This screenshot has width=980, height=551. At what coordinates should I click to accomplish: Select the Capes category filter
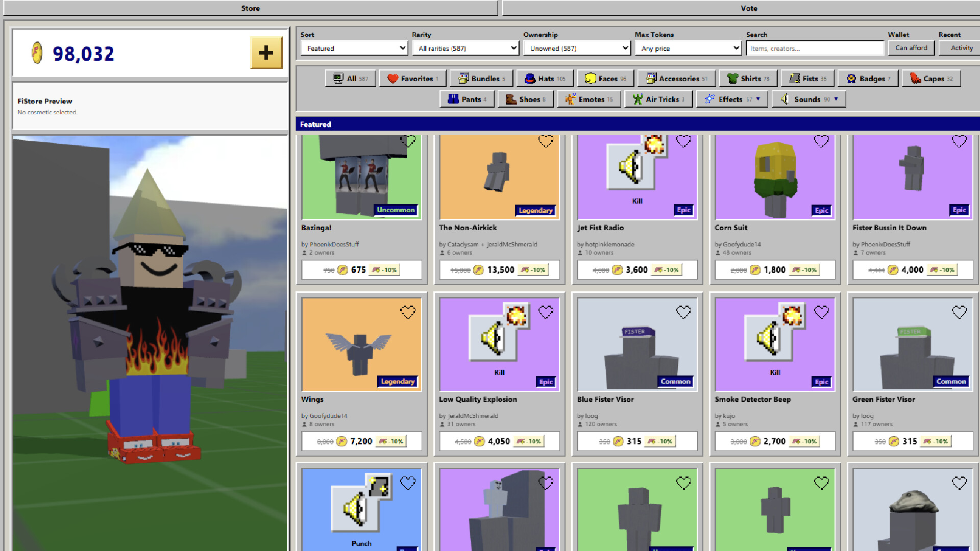pyautogui.click(x=932, y=78)
